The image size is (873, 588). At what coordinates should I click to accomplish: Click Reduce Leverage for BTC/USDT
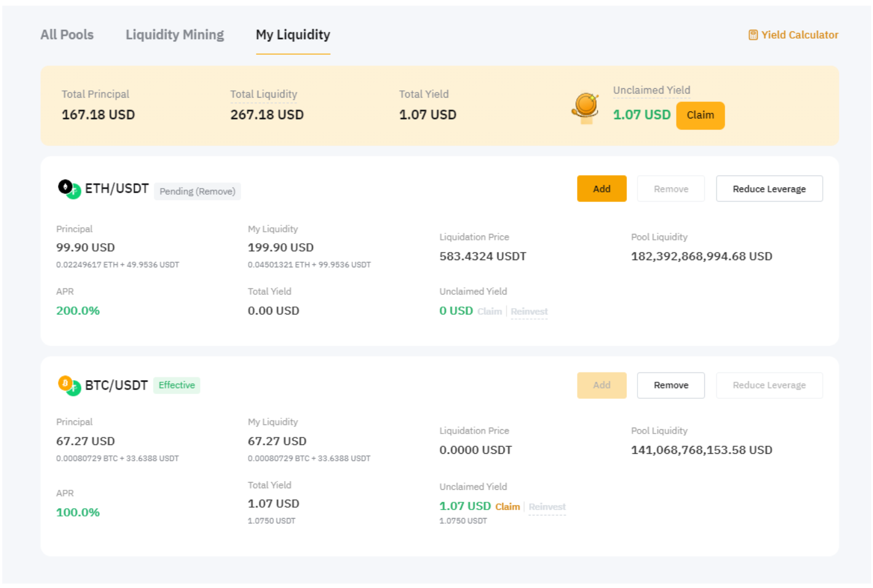tap(769, 385)
